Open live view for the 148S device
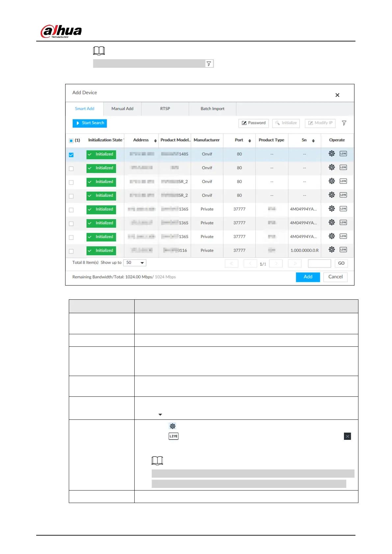 click(x=343, y=154)
